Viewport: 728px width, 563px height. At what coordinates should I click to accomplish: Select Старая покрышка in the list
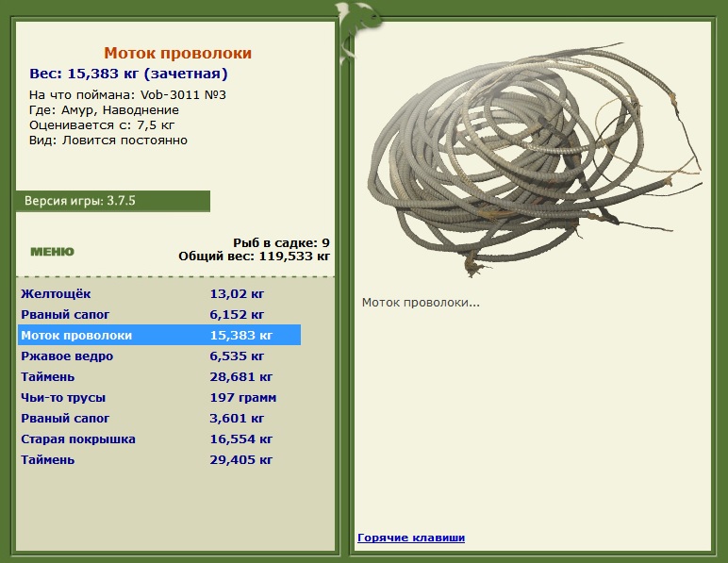coord(159,439)
